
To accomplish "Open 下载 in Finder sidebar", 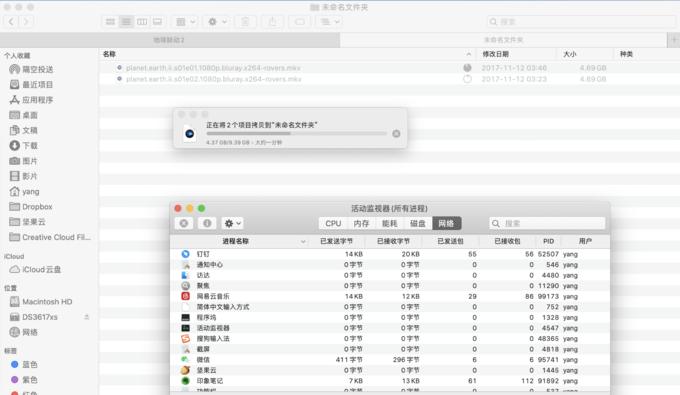I will pyautogui.click(x=24, y=145).
